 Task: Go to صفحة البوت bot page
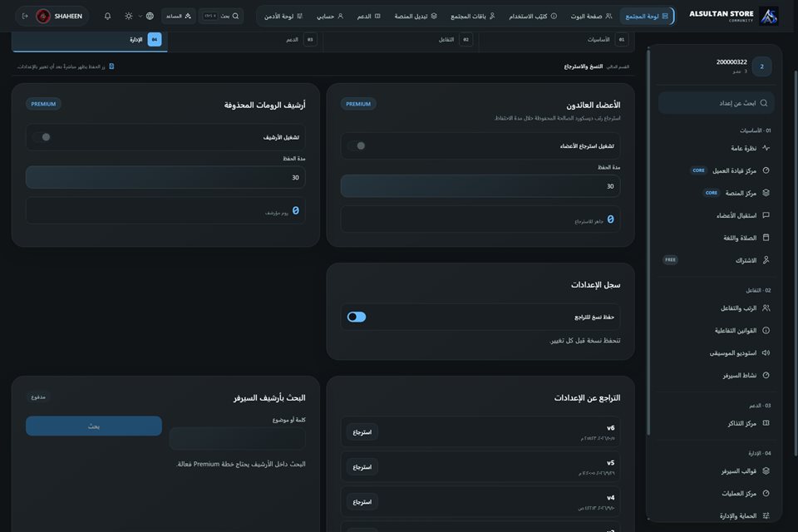tap(591, 17)
